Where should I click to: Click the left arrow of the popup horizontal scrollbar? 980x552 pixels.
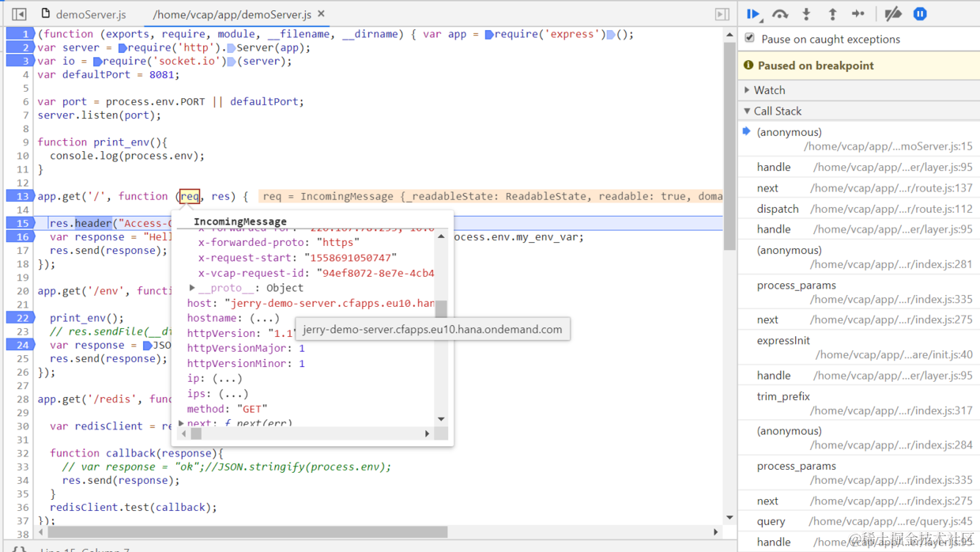tap(185, 433)
